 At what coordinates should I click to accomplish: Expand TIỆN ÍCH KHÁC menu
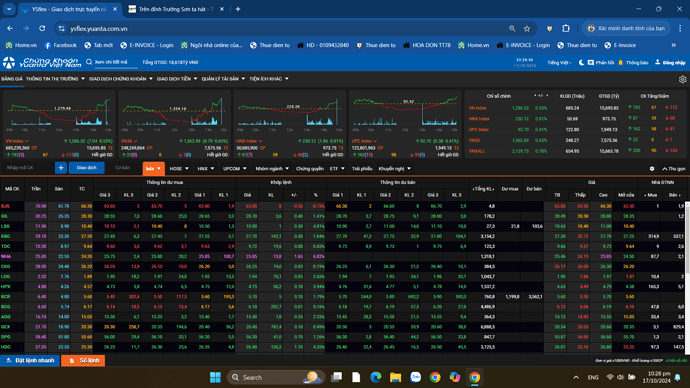pyautogui.click(x=269, y=79)
